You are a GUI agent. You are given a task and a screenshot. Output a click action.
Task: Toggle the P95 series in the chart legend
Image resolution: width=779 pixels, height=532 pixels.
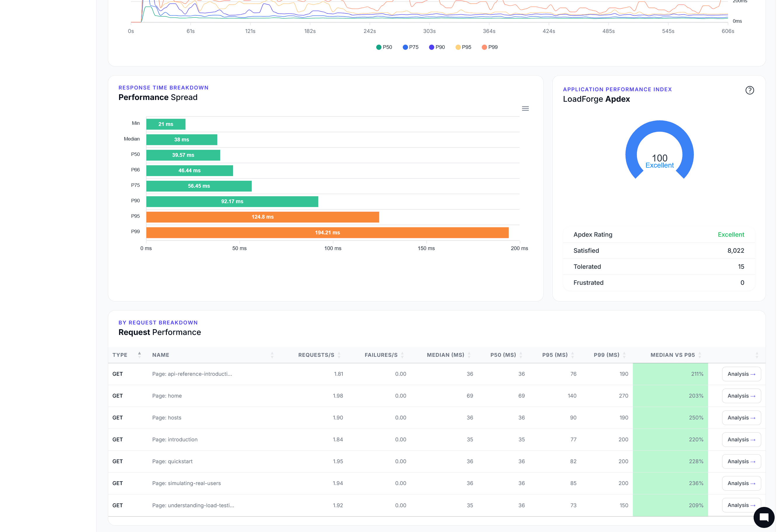pyautogui.click(x=463, y=47)
